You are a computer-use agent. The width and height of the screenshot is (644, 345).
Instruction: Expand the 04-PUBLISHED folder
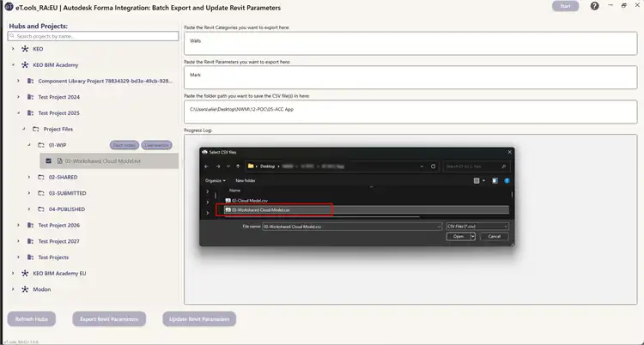[x=28, y=209]
